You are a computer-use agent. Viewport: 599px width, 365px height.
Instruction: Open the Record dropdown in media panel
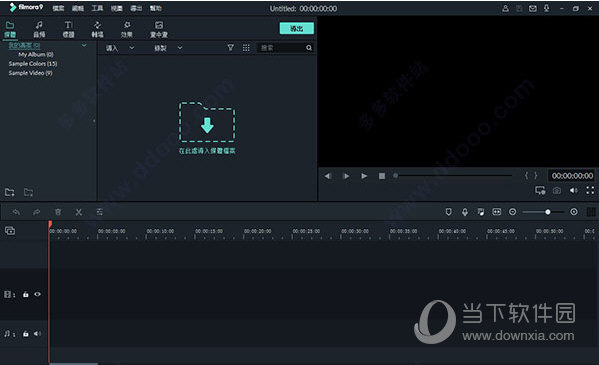[x=168, y=48]
